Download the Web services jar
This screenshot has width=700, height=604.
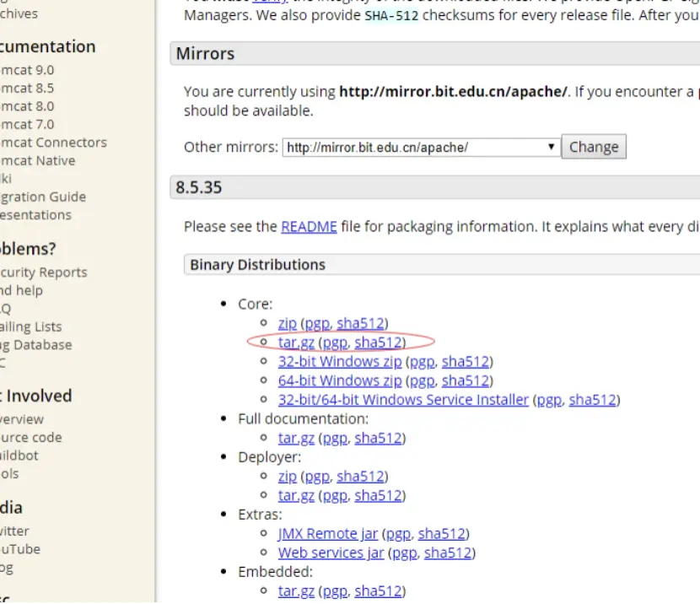[x=331, y=553]
